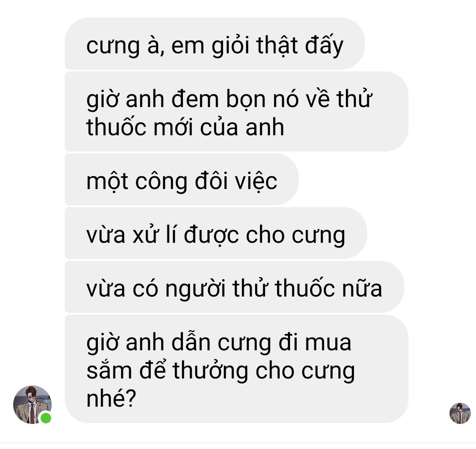Click the word "nữa" in the fifth bubble
Screen dimensions: 476x449
click(362, 289)
